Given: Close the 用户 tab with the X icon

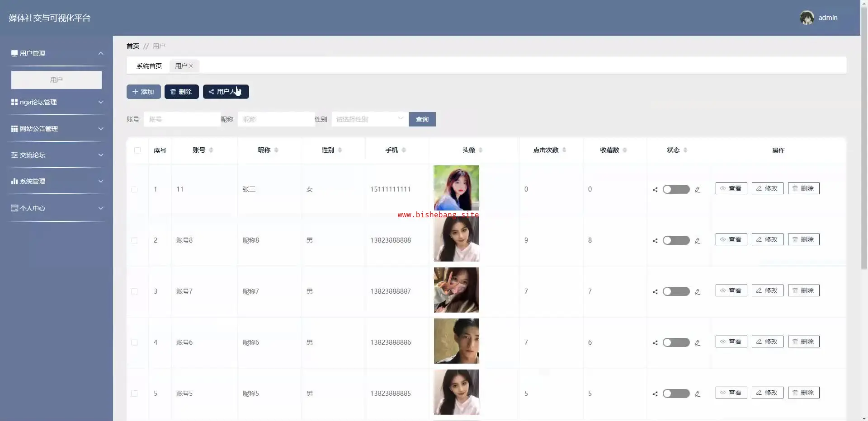Looking at the screenshot, I should [x=191, y=66].
